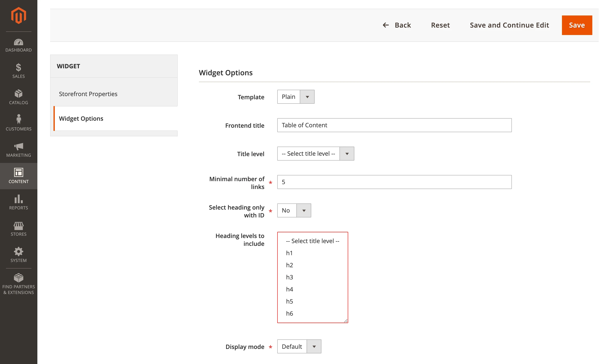Click the Magento logo icon
This screenshot has height=364, width=611.
coord(18,15)
